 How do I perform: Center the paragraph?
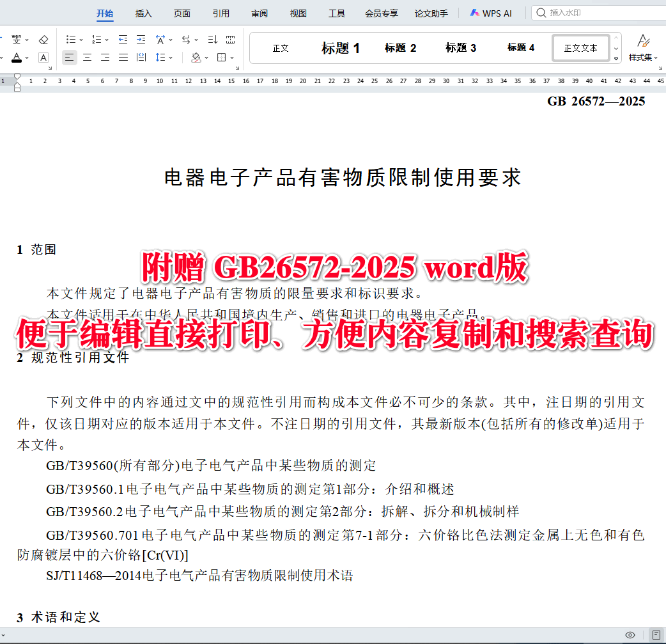pos(88,58)
